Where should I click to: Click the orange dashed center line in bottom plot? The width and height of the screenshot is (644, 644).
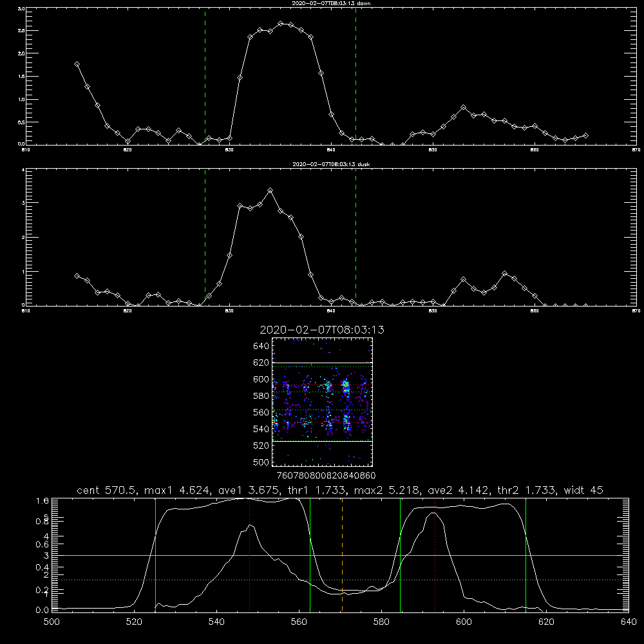[x=342, y=555]
